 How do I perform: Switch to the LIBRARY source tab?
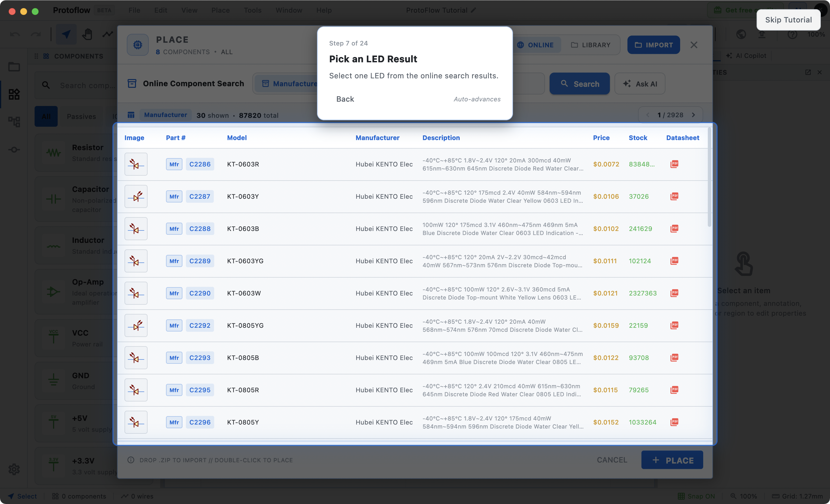[591, 45]
